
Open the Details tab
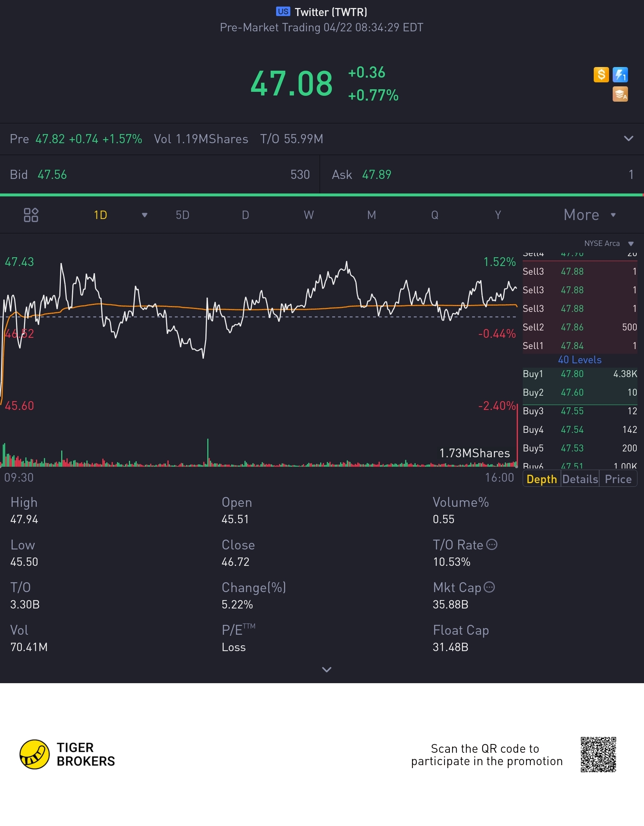pos(580,479)
